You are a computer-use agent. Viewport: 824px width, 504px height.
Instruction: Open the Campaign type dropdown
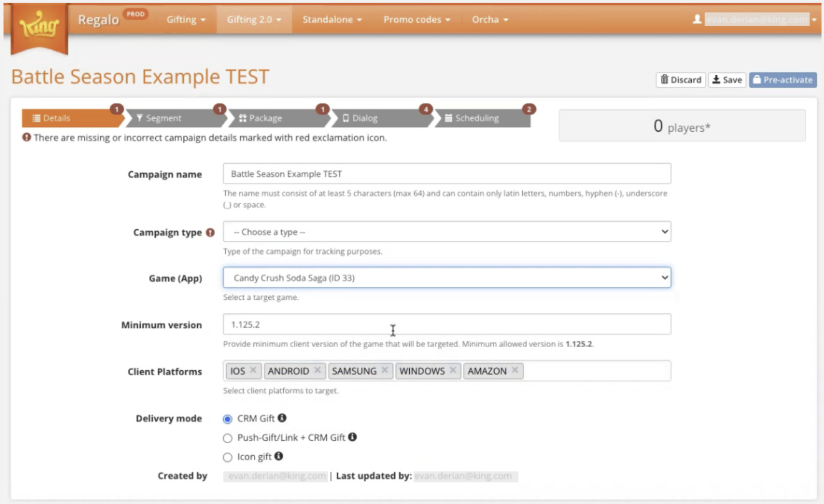447,231
